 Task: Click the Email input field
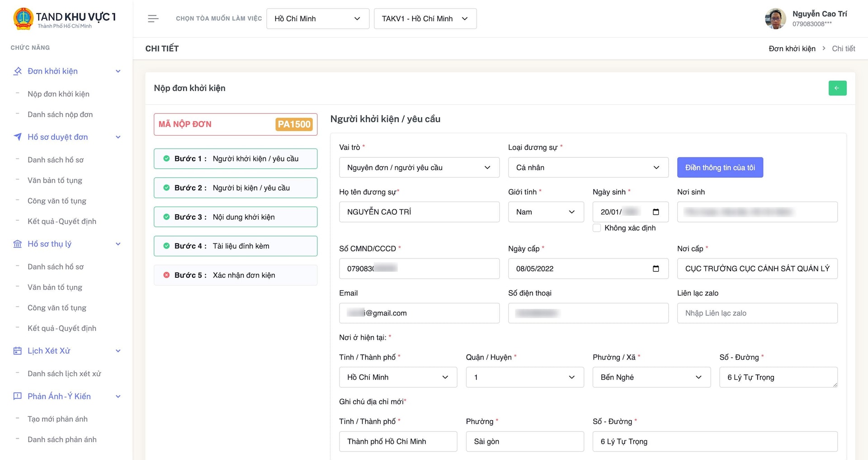point(419,313)
